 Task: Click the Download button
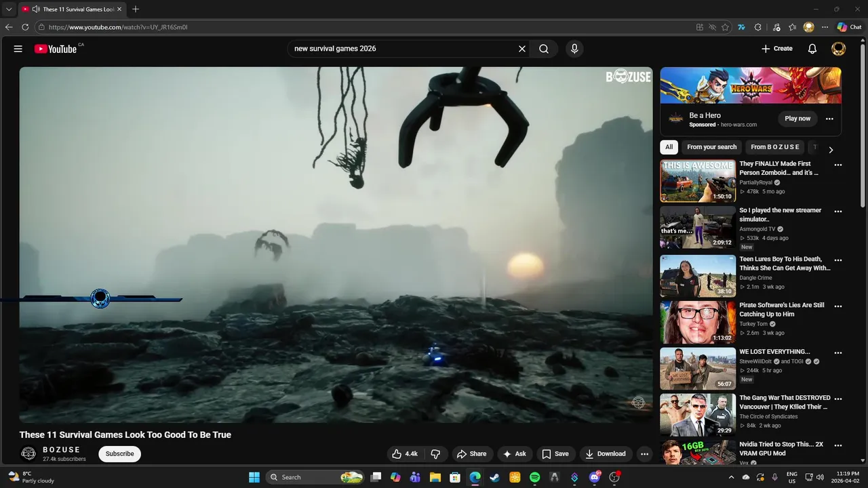[606, 454]
